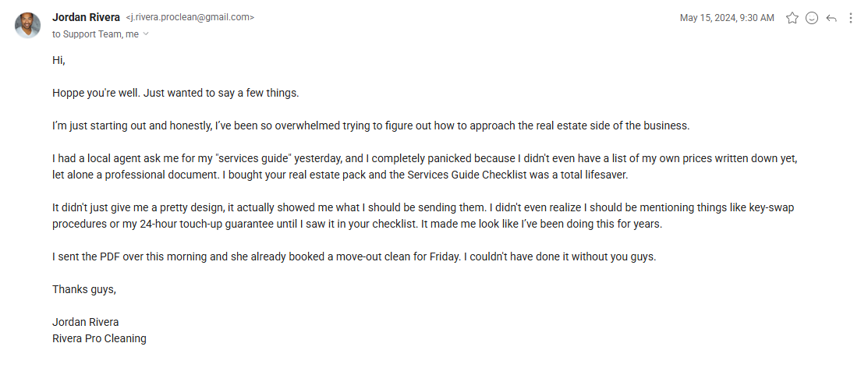Click the paragraph starting 'I'm just starting out'

371,126
